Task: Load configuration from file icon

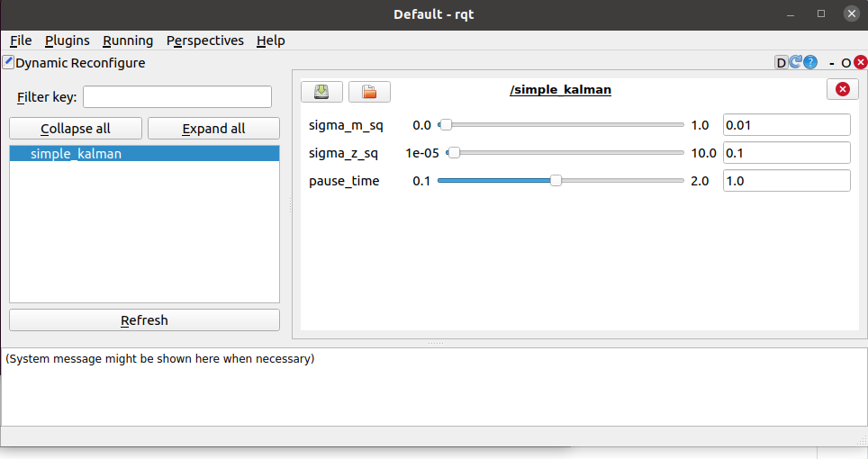Action: pyautogui.click(x=369, y=91)
